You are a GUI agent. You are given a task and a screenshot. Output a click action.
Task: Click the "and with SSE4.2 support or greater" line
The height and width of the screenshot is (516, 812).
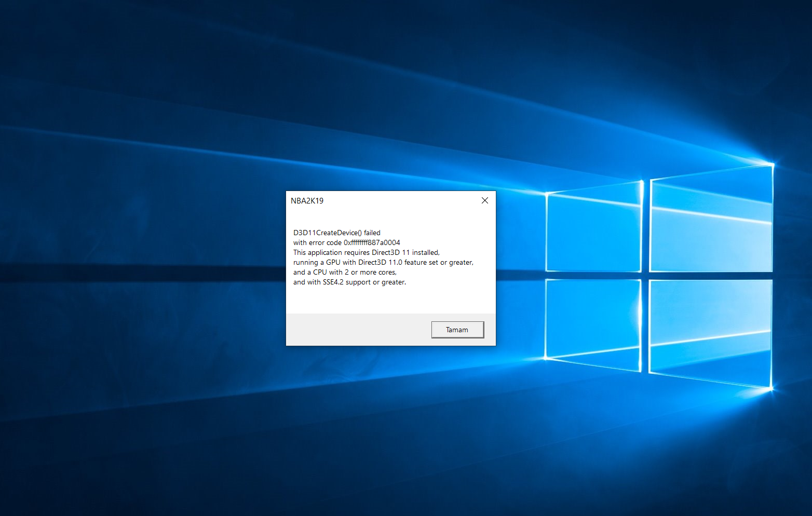click(349, 282)
